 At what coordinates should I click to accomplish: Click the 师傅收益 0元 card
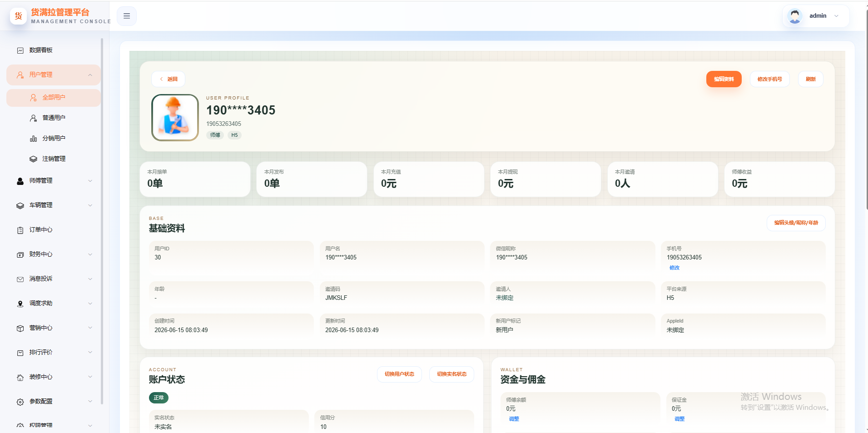tap(779, 179)
